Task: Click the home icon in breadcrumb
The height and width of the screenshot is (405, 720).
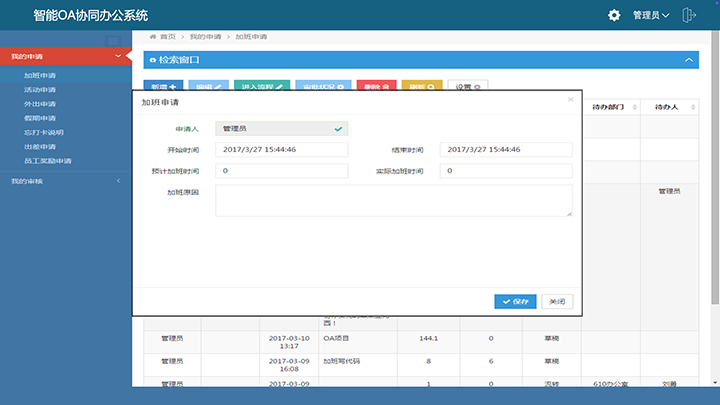Action: (153, 36)
